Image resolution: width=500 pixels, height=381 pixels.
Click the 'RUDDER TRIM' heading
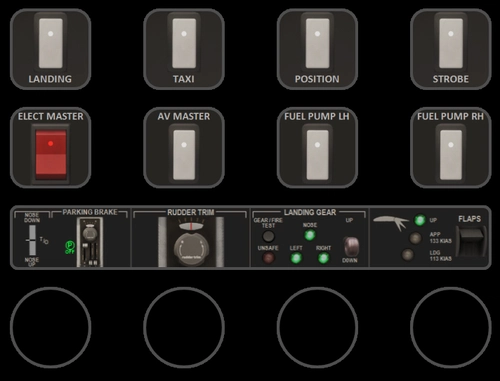coord(191,212)
